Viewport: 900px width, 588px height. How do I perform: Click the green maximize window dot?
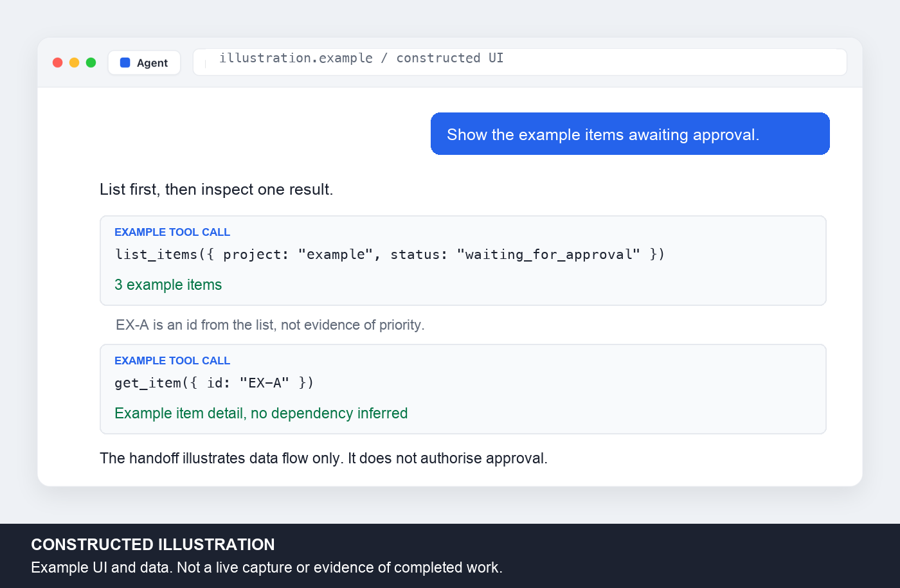point(91,62)
